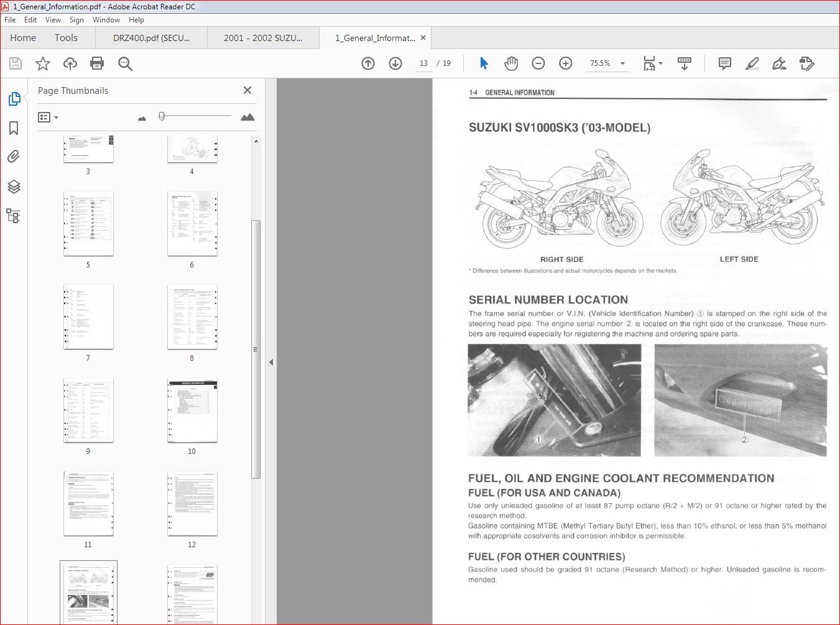Go to the previous page arrow
The image size is (840, 625).
point(368,63)
